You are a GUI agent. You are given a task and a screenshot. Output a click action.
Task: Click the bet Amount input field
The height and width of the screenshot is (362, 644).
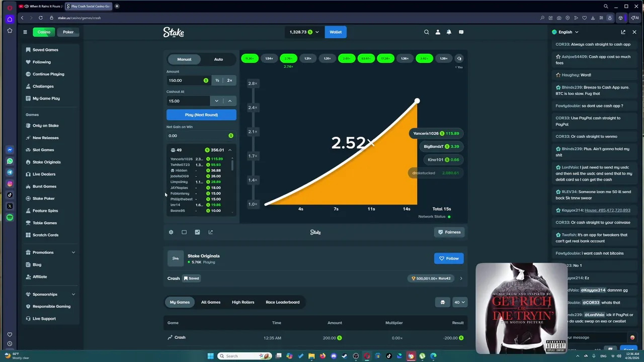(x=189, y=80)
